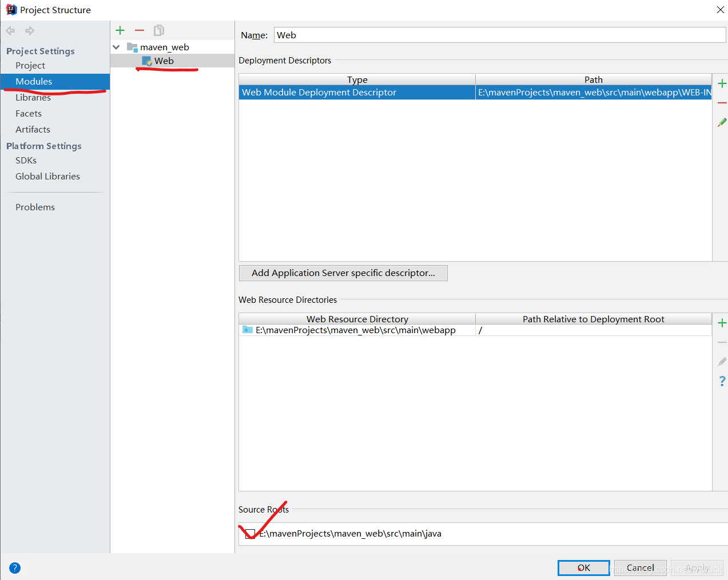Confirm with the OK button

pyautogui.click(x=584, y=568)
